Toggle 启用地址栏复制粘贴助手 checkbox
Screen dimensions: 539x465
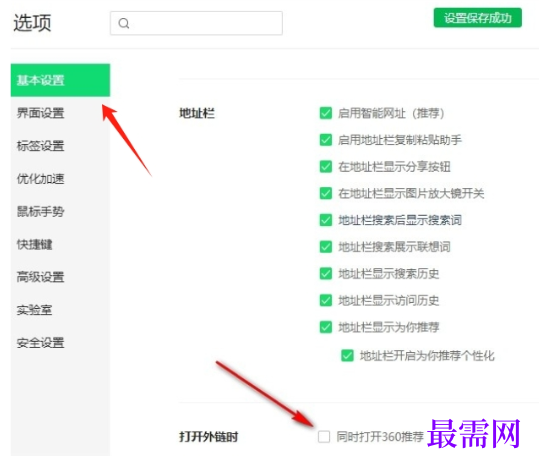tap(326, 140)
